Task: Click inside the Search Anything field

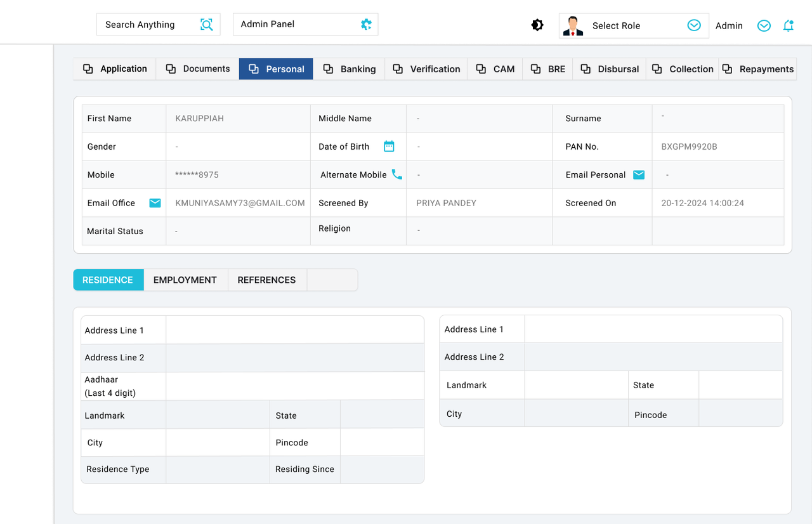Action: (146, 24)
